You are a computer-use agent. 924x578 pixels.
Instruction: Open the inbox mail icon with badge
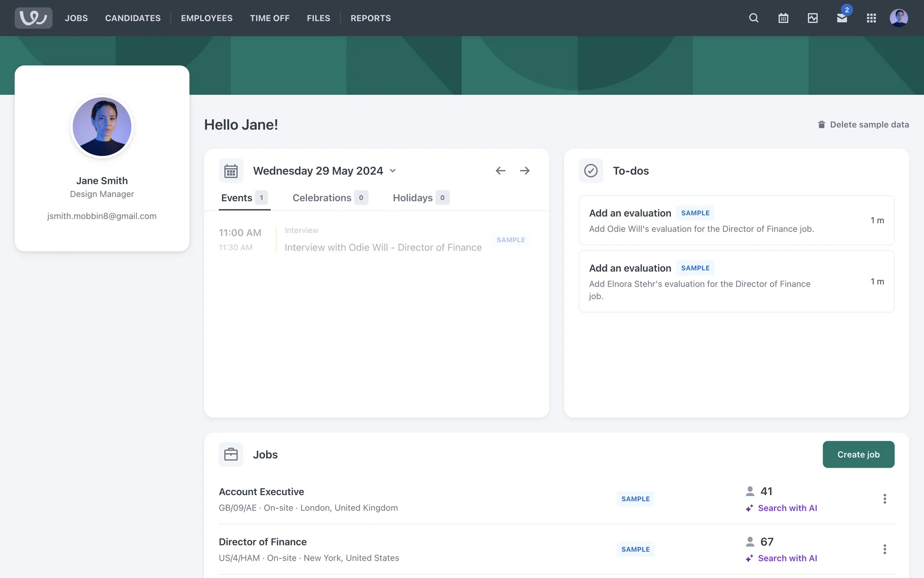click(x=842, y=18)
